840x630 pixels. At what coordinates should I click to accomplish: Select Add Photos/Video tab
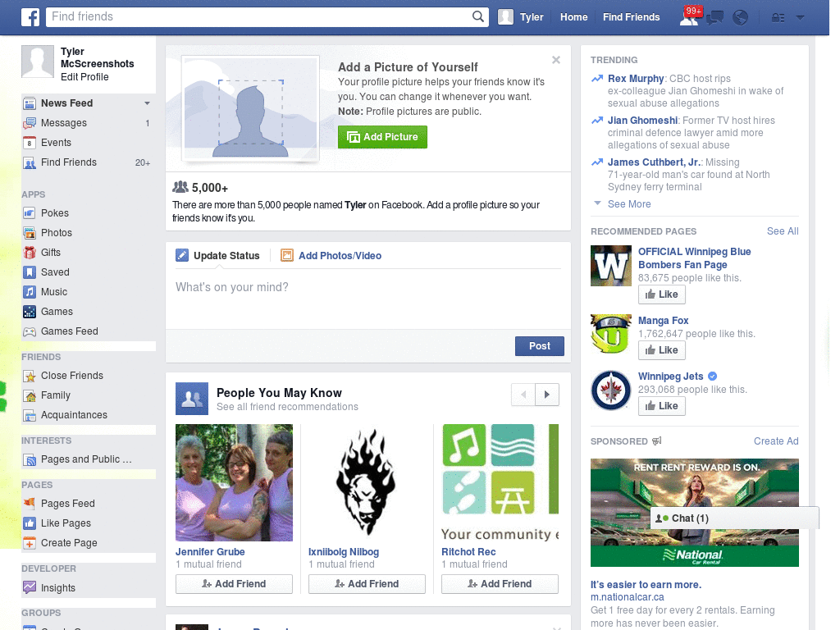click(x=331, y=256)
